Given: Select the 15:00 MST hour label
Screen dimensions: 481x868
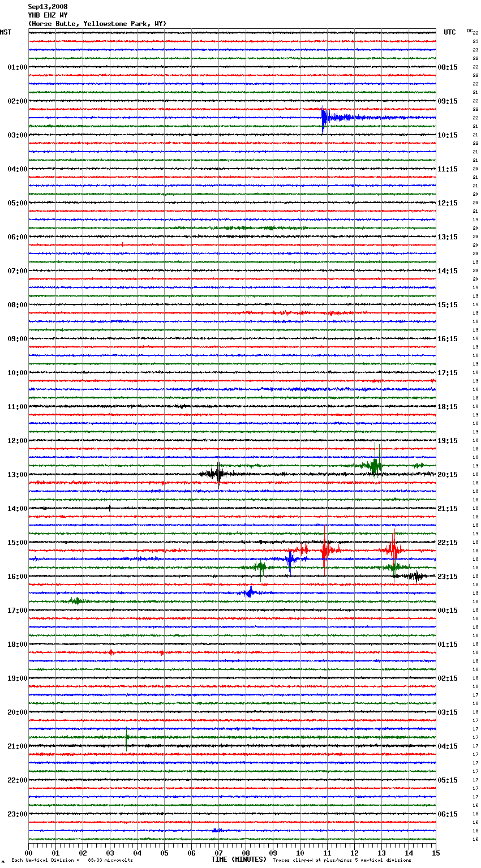Looking at the screenshot, I should point(18,543).
